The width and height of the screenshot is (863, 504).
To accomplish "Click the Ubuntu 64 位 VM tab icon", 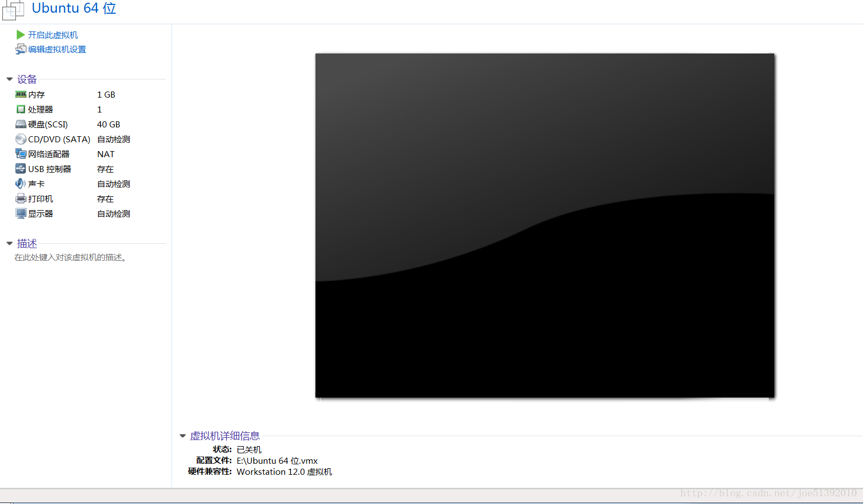I will [13, 10].
